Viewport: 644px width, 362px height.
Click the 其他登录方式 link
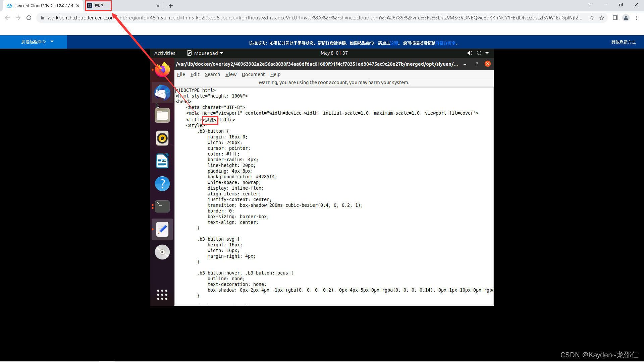click(623, 42)
